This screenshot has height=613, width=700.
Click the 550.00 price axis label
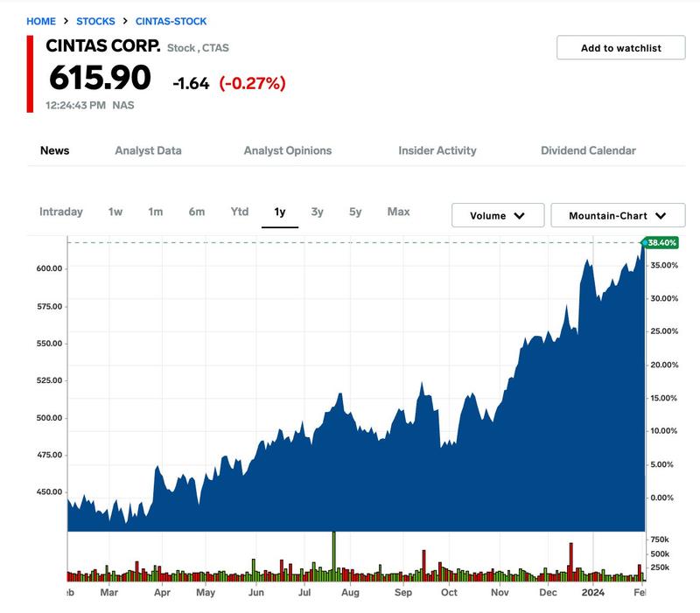point(49,344)
